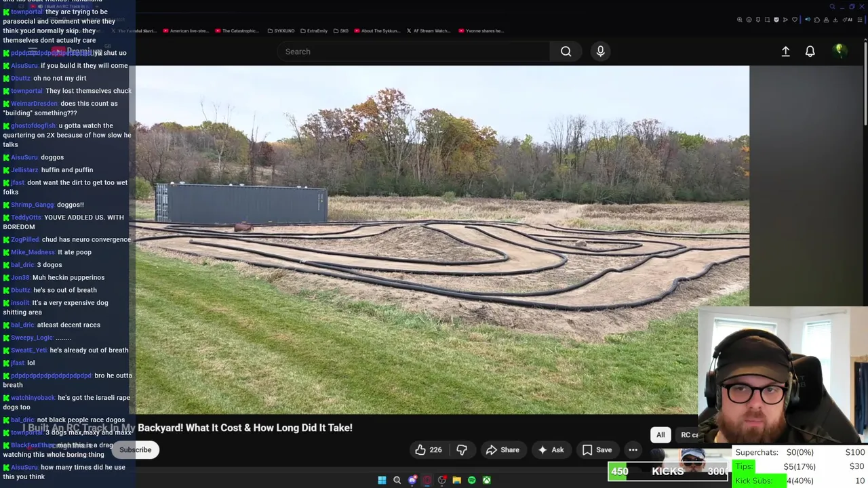Click the browser zoom magnifier toolbar icon

[739, 20]
